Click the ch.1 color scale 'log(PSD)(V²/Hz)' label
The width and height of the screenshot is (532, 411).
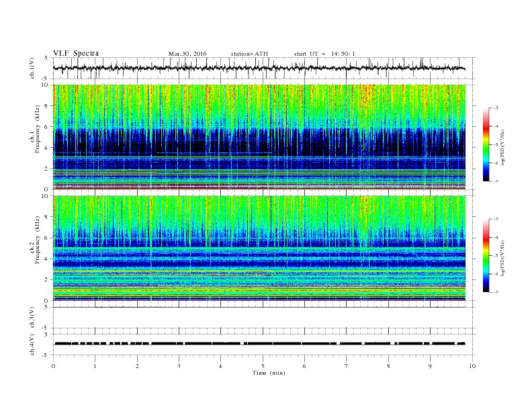(503, 147)
